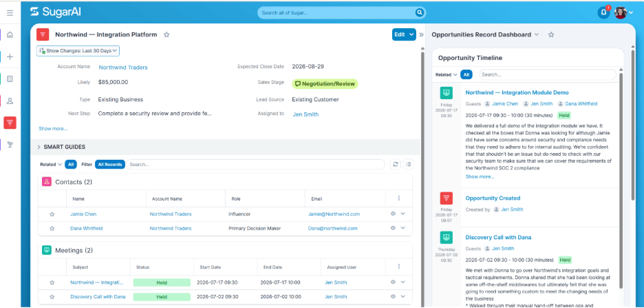Focus the subpanel Search field
Viewport: 644px width, 308px height.
255,165
